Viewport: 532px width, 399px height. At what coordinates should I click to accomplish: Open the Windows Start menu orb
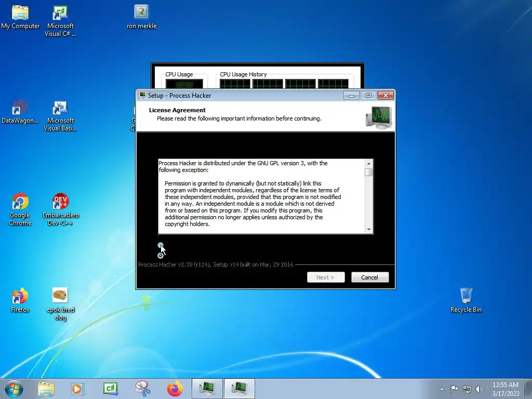point(14,389)
